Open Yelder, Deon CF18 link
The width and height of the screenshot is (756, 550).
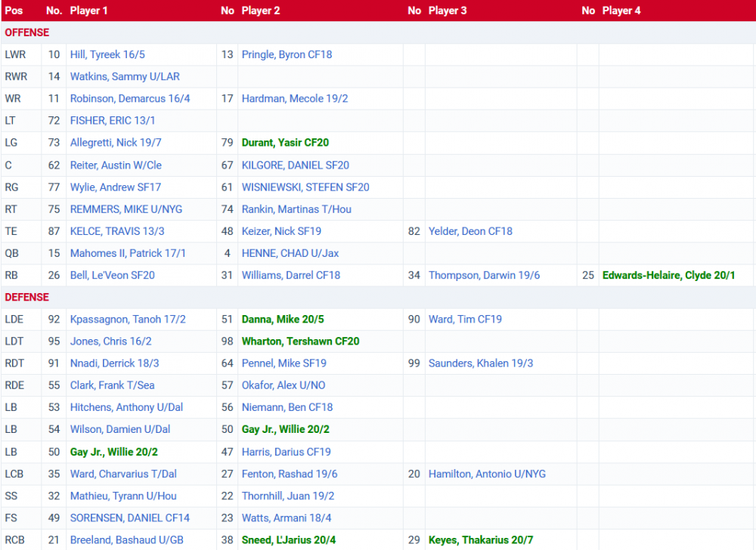[x=470, y=231]
